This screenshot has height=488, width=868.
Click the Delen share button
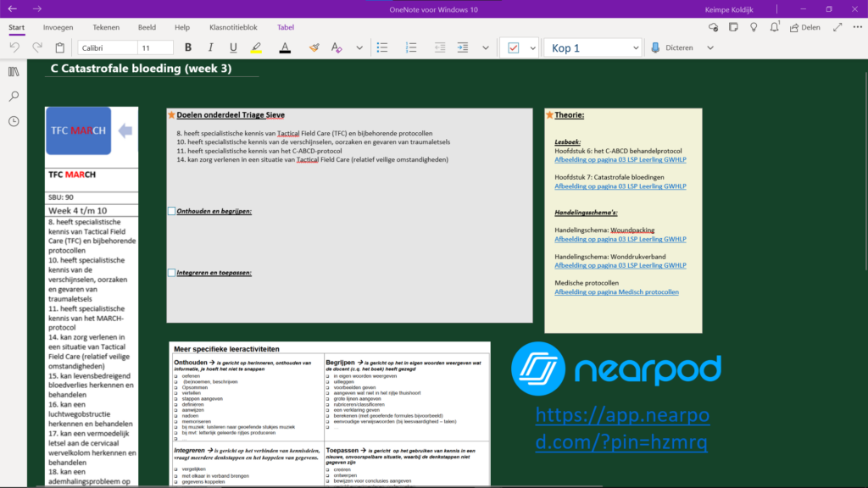804,27
